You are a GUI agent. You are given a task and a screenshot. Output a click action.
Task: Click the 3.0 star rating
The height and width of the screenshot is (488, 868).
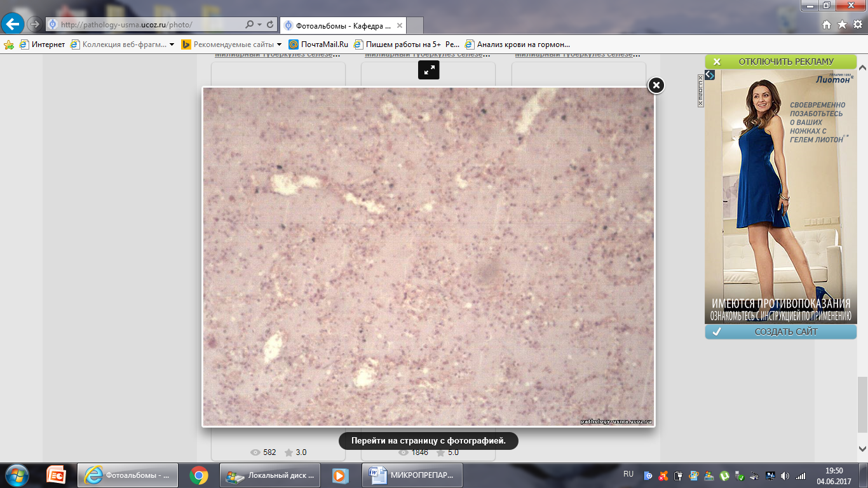coord(295,452)
